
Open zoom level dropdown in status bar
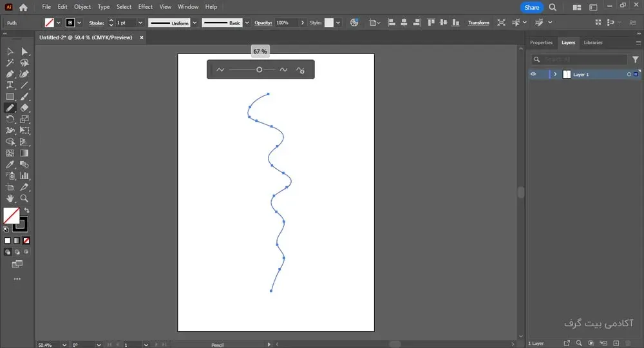(x=64, y=345)
